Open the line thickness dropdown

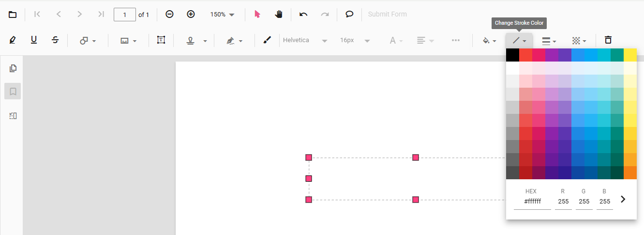(x=549, y=41)
